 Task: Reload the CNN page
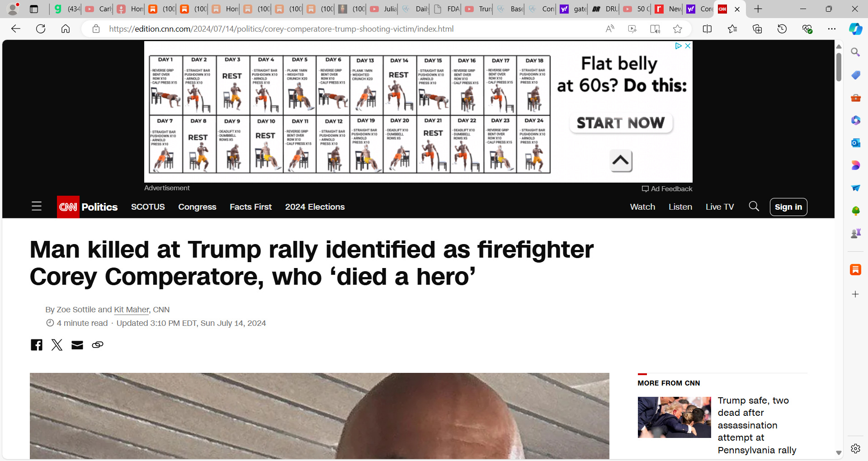[41, 29]
